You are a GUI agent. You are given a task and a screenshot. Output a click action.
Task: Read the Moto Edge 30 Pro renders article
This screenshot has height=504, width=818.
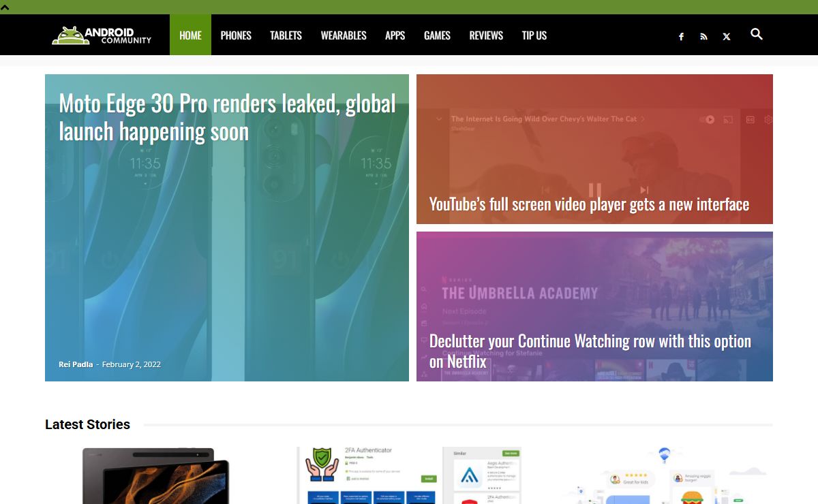(x=227, y=117)
